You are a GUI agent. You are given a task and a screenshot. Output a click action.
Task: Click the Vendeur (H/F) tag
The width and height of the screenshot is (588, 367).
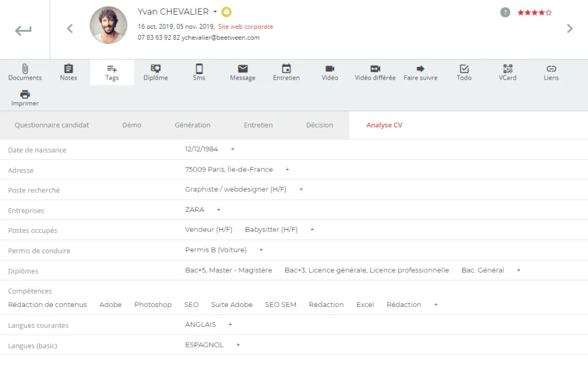(208, 229)
